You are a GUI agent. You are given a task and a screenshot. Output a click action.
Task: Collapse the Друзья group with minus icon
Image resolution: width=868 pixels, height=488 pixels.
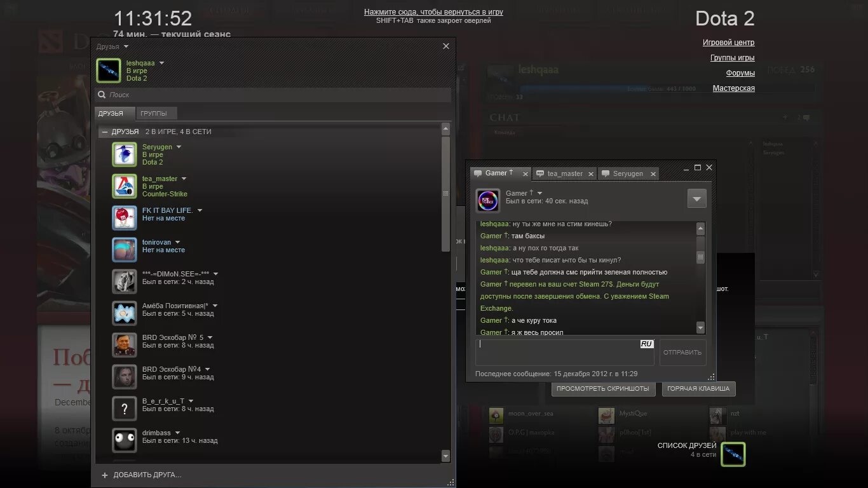click(x=105, y=132)
